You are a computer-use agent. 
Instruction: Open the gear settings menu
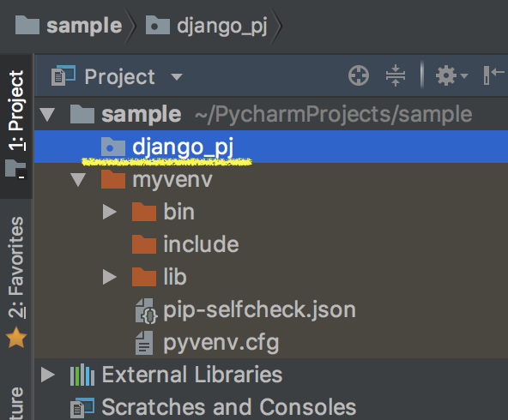click(x=449, y=75)
